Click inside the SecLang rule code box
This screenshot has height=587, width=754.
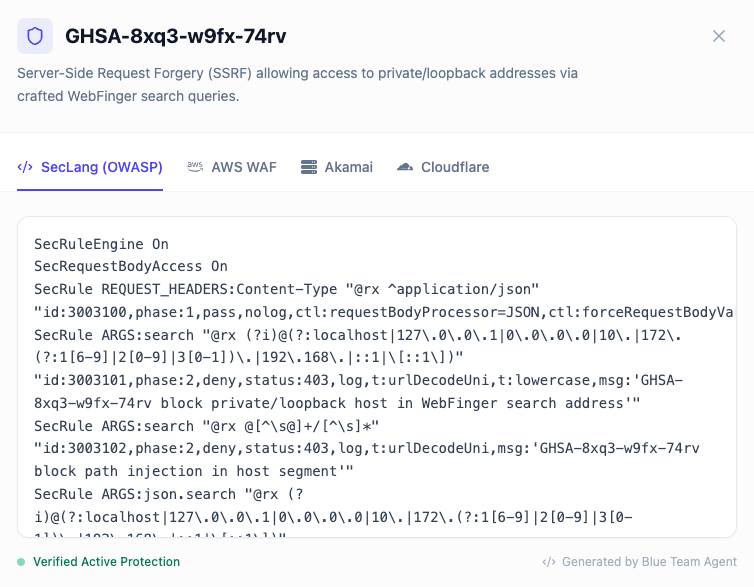coord(377,377)
